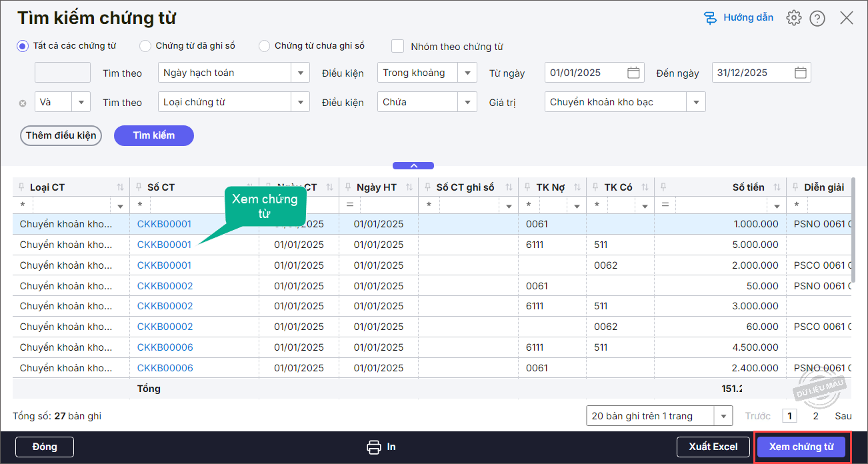Open calendar picker for Đến ngày
Screen dimensions: 868x464
[x=801, y=73]
